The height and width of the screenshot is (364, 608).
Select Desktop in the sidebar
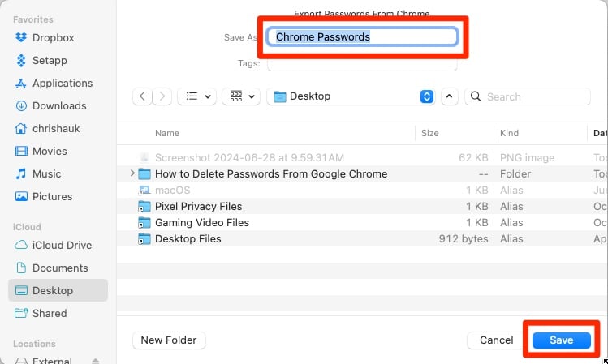(58, 290)
